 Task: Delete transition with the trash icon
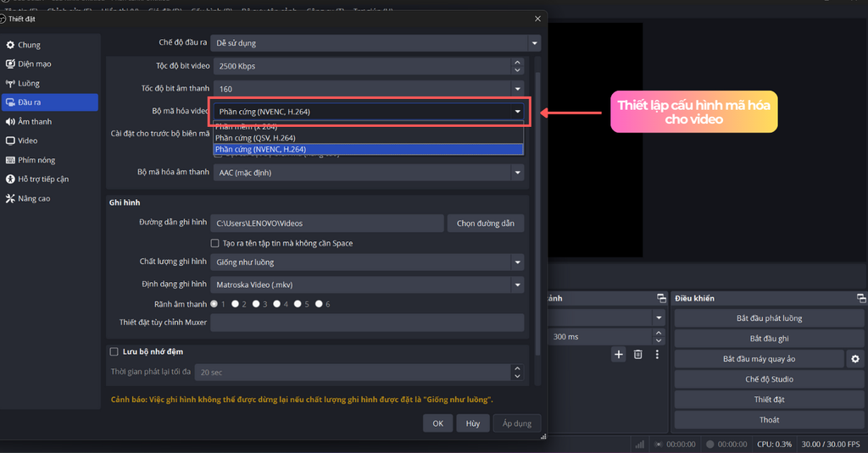(x=637, y=355)
